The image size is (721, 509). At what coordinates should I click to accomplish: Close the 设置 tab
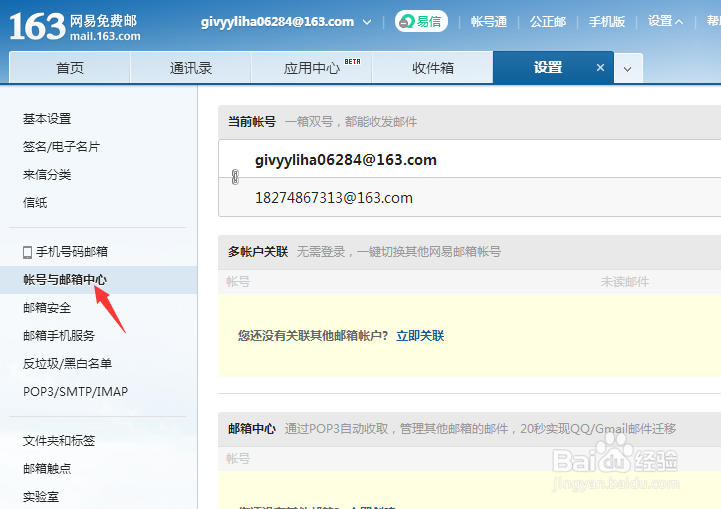click(x=600, y=68)
